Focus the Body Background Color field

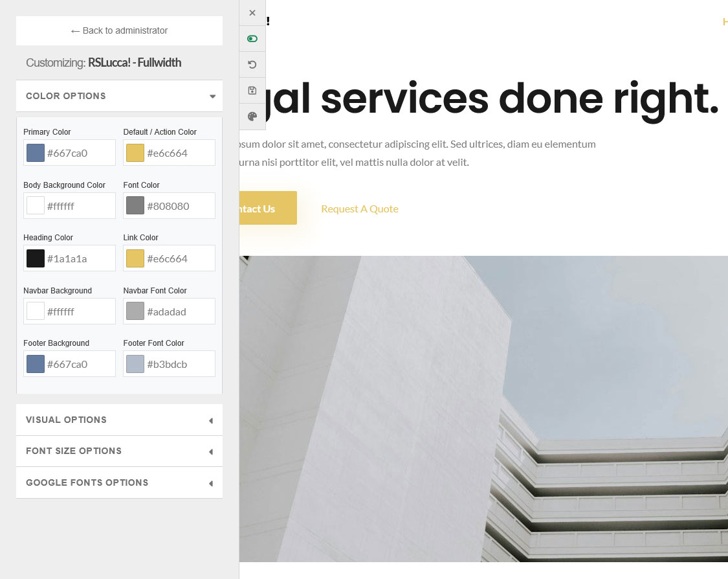(79, 206)
